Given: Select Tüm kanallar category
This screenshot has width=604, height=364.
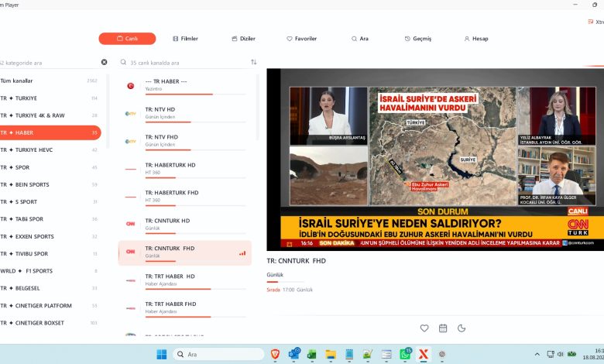Looking at the screenshot, I should (x=50, y=81).
